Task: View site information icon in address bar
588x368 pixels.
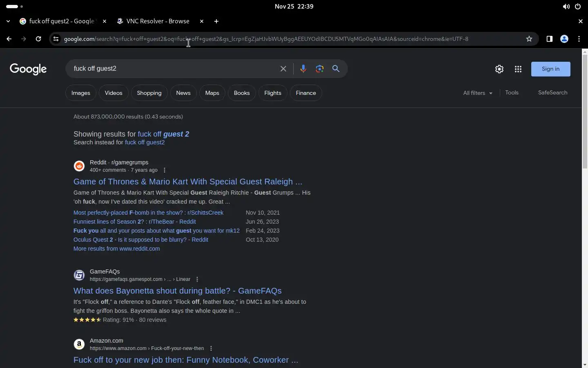Action: [x=56, y=39]
